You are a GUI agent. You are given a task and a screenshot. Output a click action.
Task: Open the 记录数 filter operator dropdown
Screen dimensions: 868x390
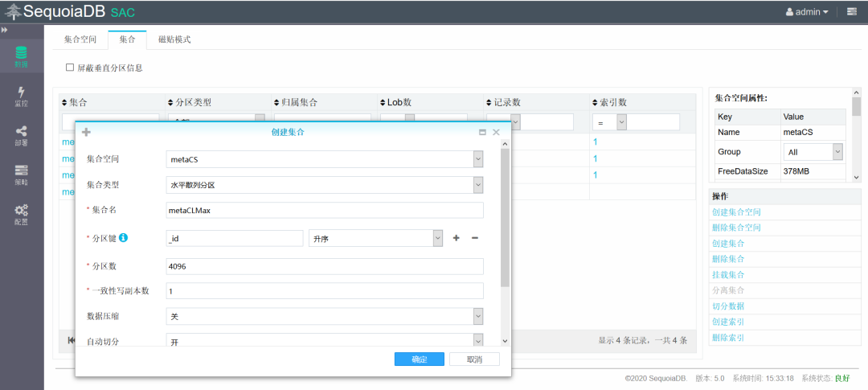[504, 122]
